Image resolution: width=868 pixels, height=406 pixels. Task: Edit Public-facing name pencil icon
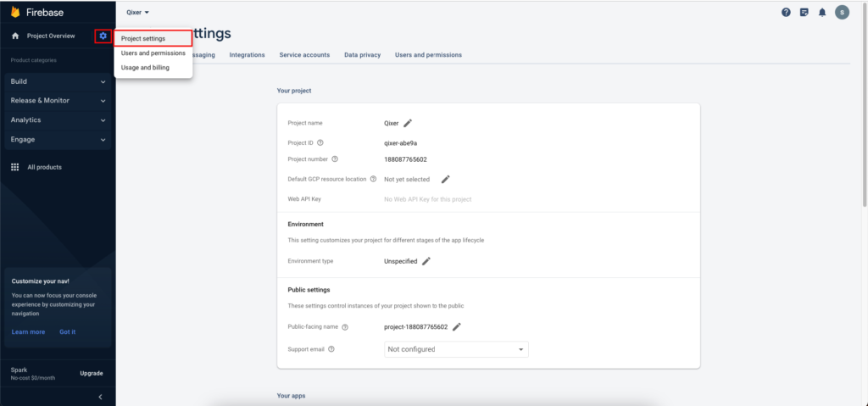click(457, 327)
